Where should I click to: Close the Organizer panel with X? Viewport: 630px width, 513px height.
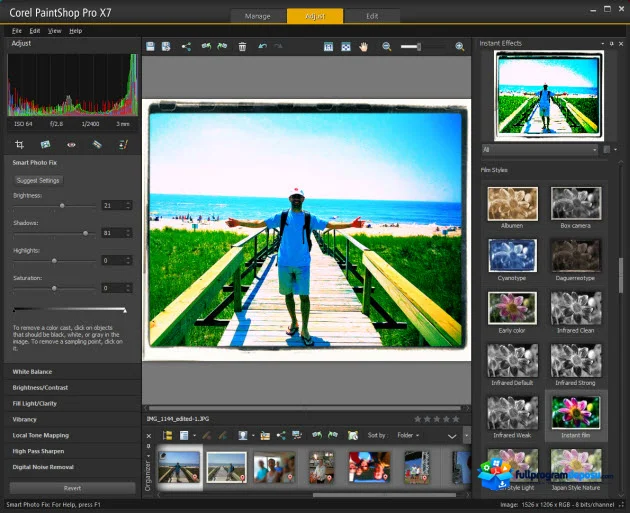pyautogui.click(x=149, y=436)
